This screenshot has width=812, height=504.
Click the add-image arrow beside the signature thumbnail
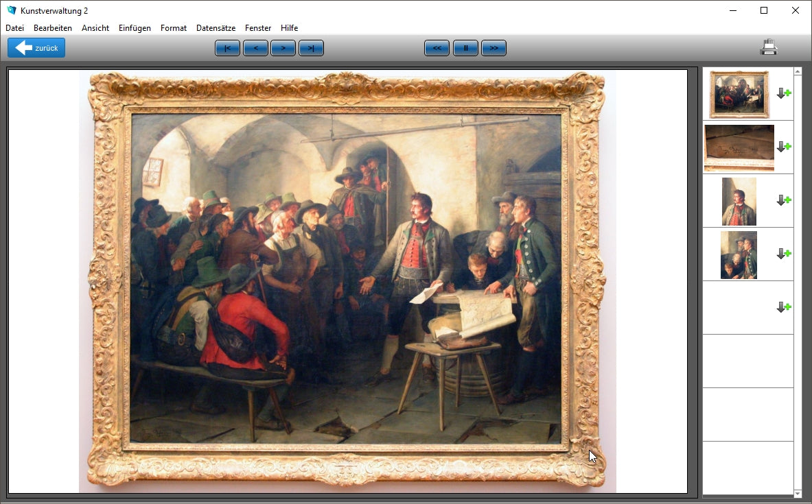coord(783,147)
